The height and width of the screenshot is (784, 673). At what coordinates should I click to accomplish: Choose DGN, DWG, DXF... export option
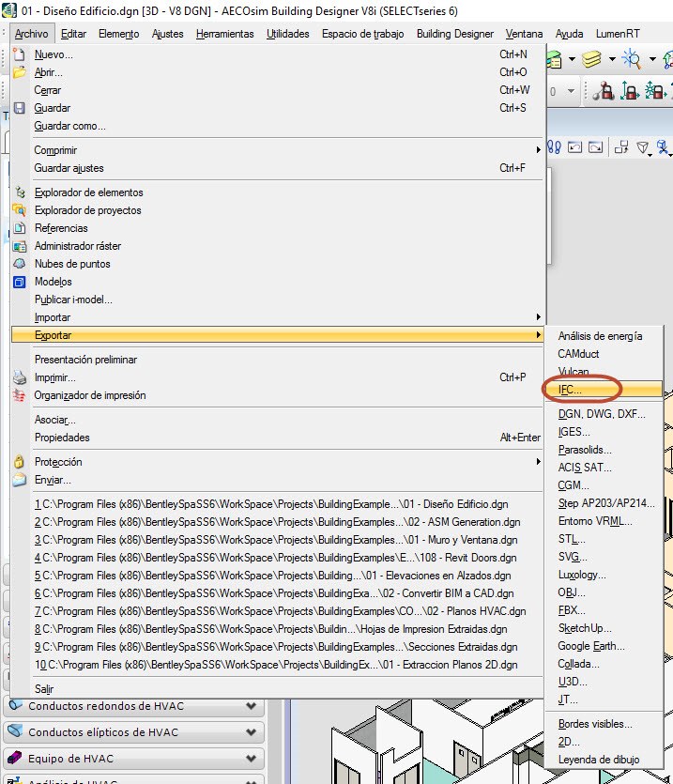(604, 414)
